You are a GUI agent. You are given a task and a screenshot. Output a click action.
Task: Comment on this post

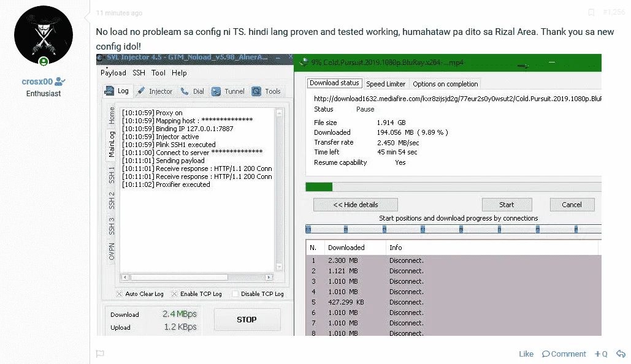(x=564, y=354)
